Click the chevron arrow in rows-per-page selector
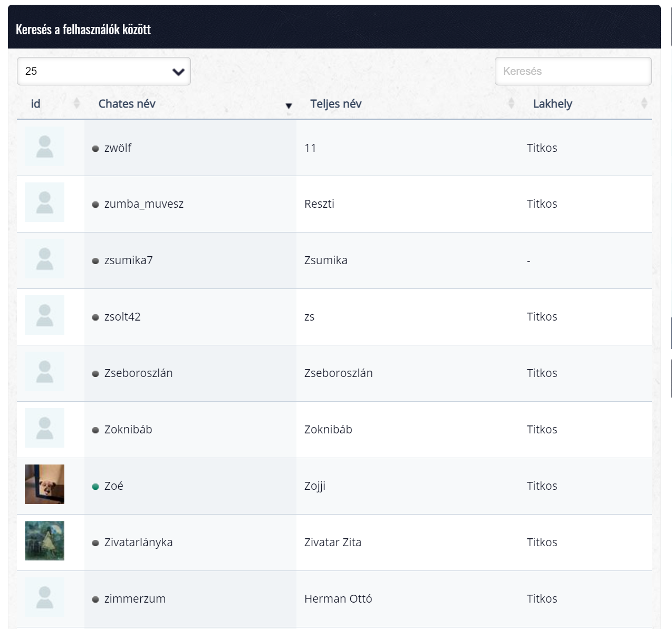The height and width of the screenshot is (629, 672). (x=178, y=72)
